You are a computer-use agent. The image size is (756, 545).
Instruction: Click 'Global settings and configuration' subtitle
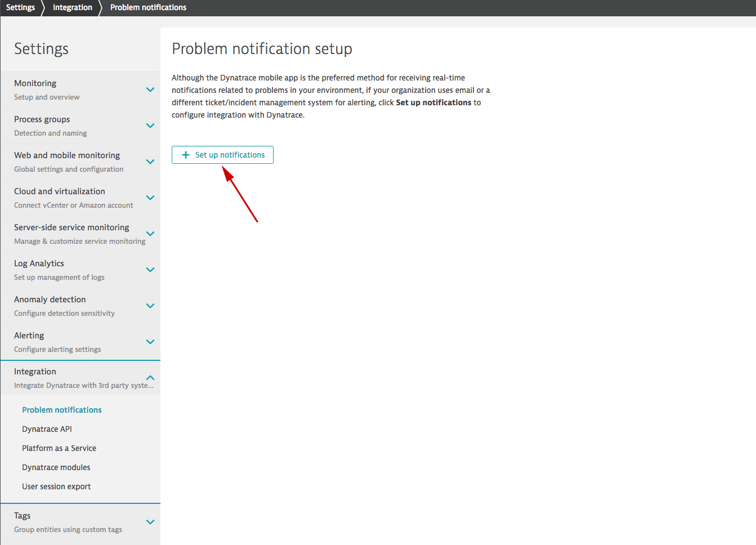point(69,169)
